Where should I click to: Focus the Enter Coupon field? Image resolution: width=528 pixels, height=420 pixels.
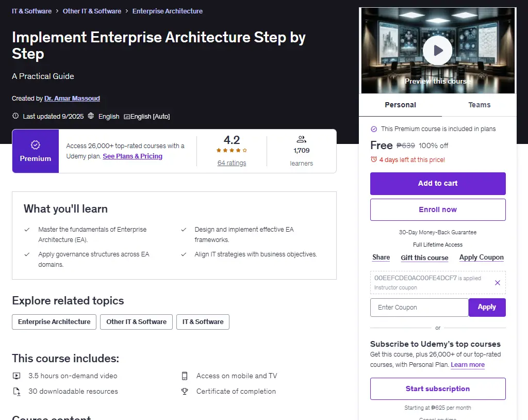419,308
